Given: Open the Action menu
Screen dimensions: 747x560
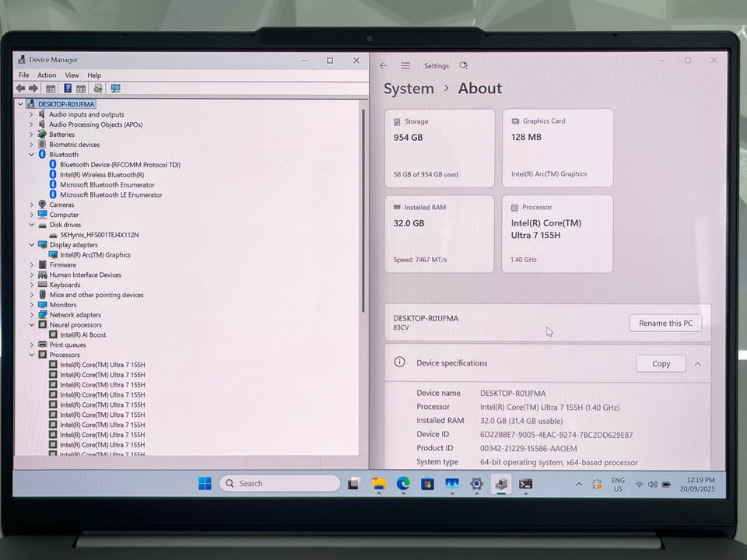Looking at the screenshot, I should 47,75.
